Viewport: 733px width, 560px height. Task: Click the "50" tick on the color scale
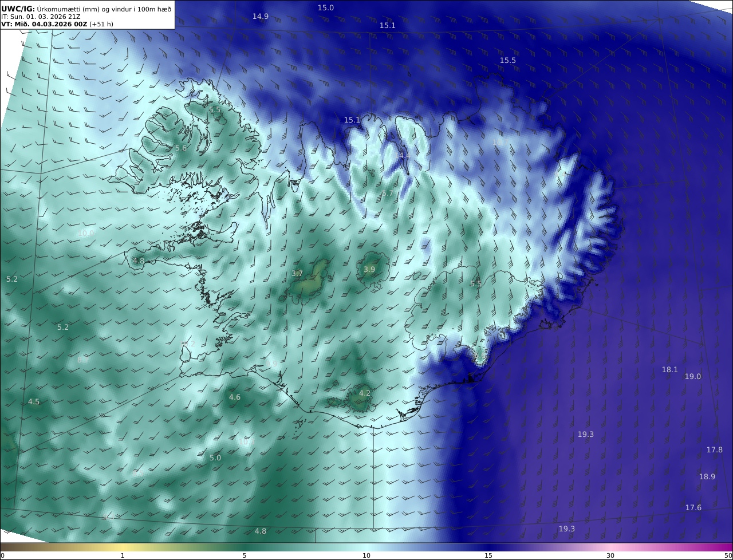click(x=728, y=555)
